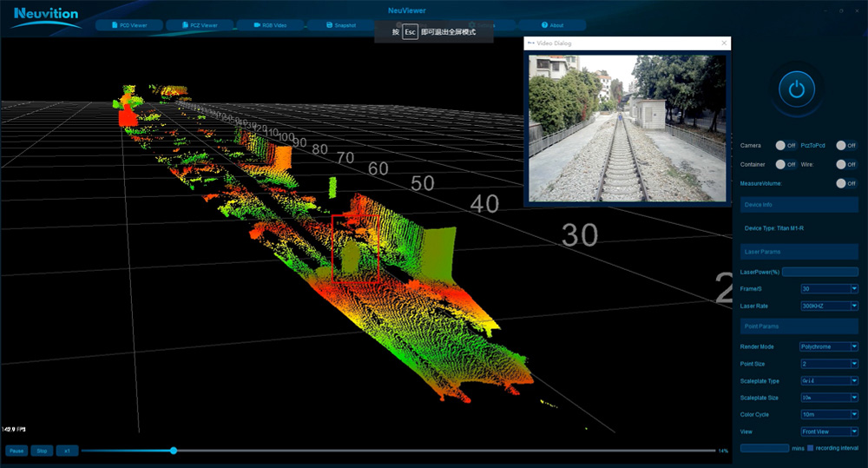Open the Laser Rate dropdown

click(x=829, y=306)
